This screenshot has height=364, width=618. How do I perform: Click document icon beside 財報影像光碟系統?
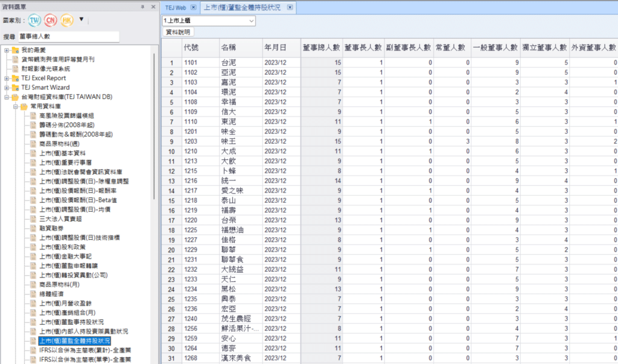coord(15,69)
